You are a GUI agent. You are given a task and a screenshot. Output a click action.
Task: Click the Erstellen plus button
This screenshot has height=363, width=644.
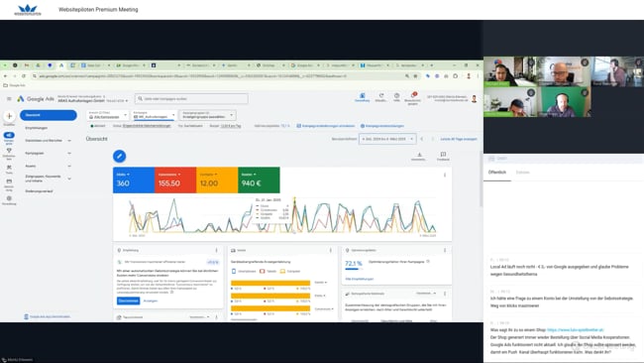click(9, 116)
